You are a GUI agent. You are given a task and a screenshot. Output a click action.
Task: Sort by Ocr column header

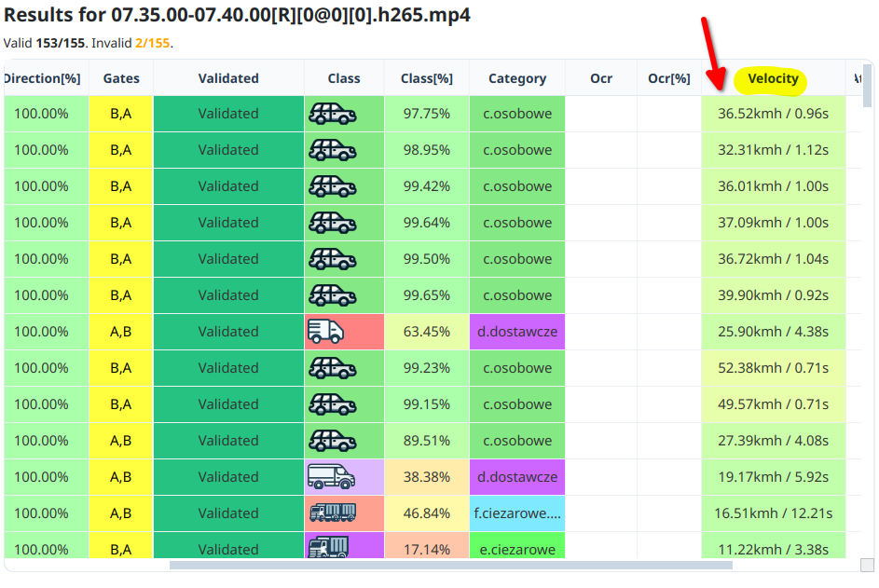coord(601,78)
